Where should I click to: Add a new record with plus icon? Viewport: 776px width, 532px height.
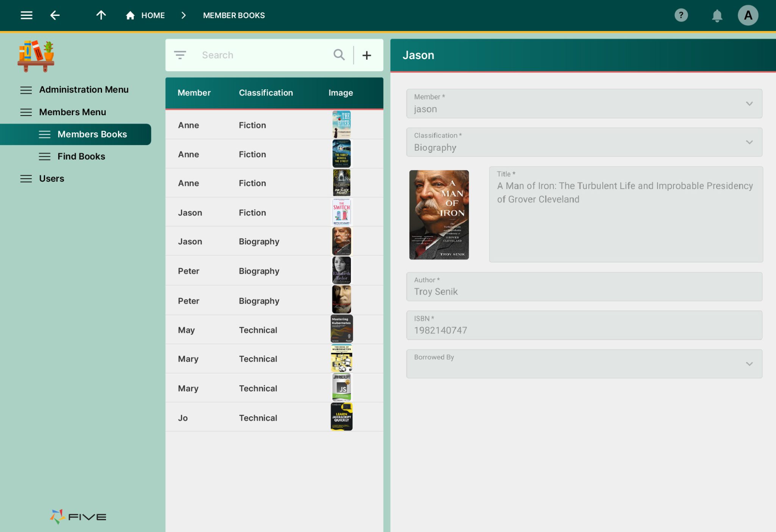tap(366, 55)
